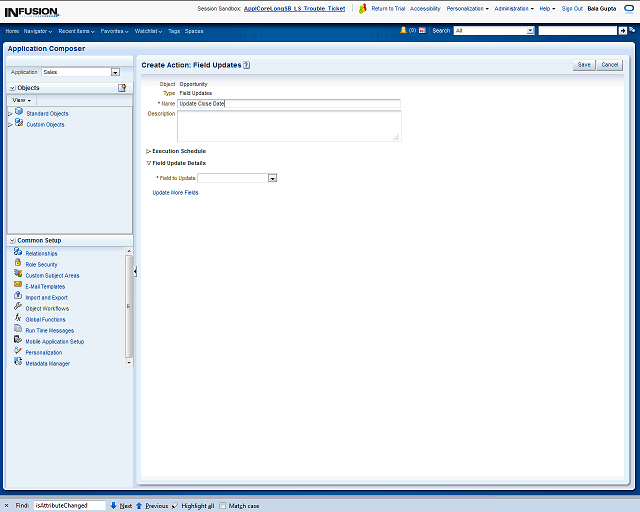Screen dimensions: 640x512
Task: Click the Update More Fields link
Action: 175,192
